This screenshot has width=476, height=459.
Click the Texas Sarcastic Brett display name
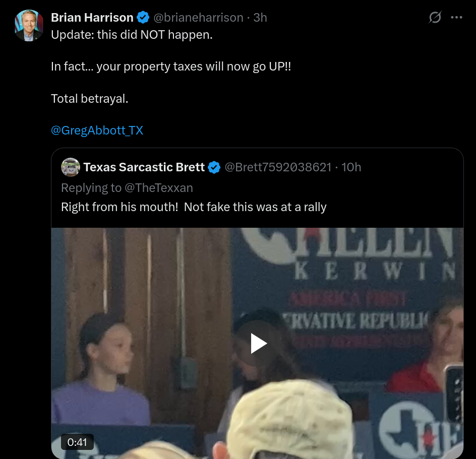pyautogui.click(x=144, y=167)
